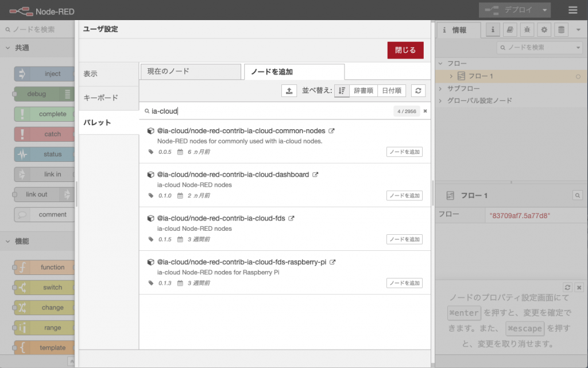Click the upload module icon above the node list

tap(289, 90)
